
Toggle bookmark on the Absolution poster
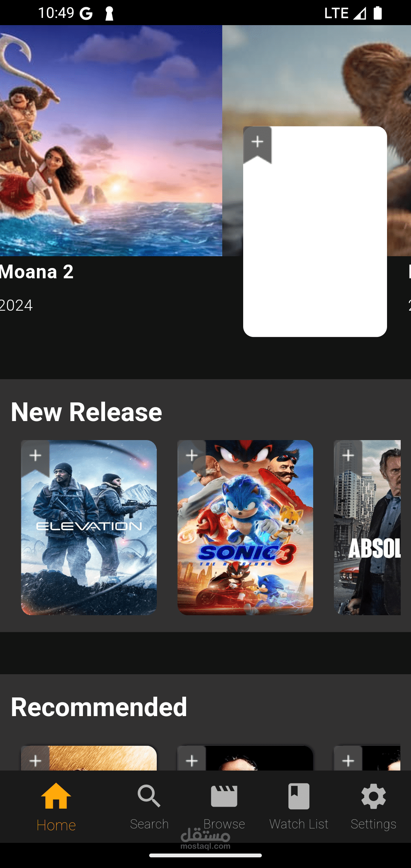(x=348, y=458)
